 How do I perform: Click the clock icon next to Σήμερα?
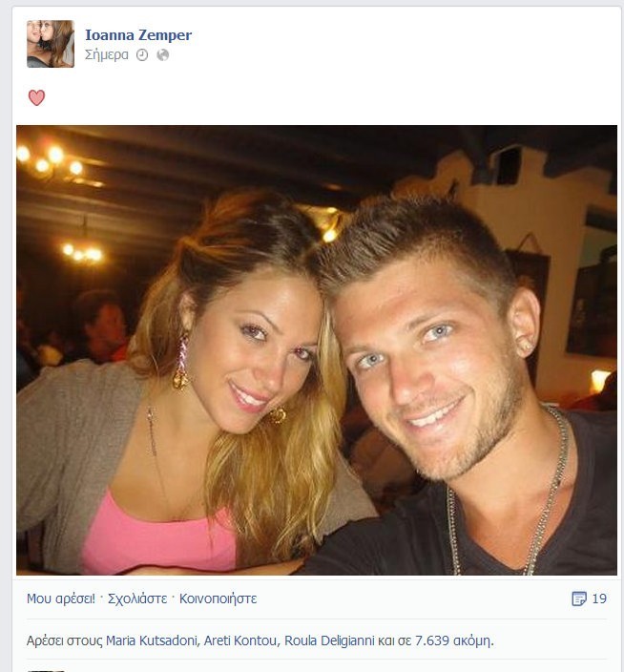pos(142,54)
